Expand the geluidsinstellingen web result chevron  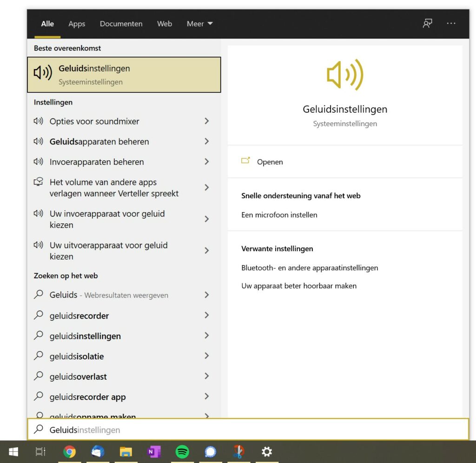pos(207,335)
